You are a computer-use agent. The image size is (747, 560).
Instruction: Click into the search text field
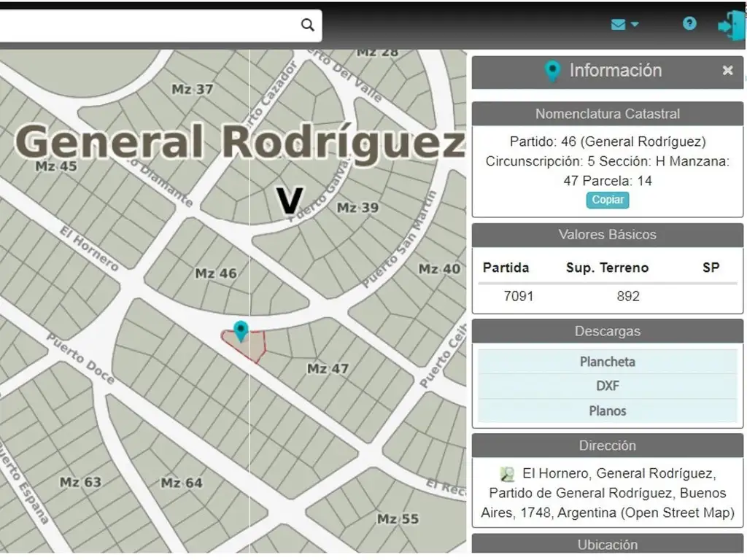[146, 25]
